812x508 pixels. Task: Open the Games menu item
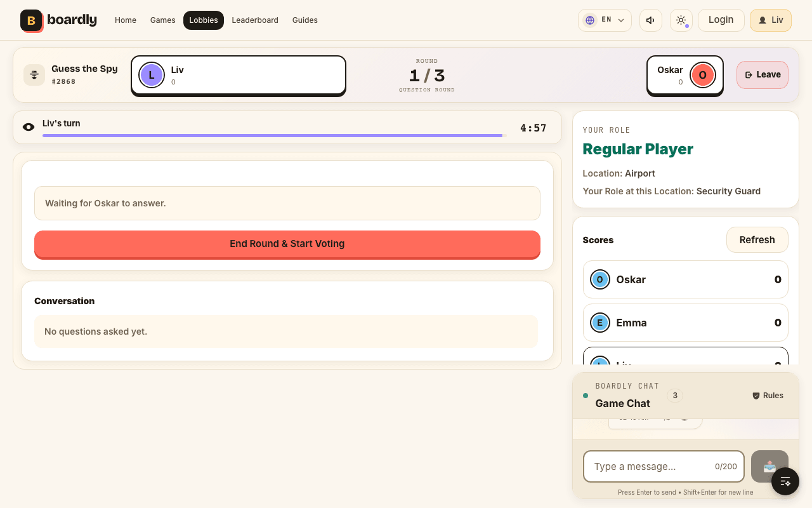(x=163, y=20)
